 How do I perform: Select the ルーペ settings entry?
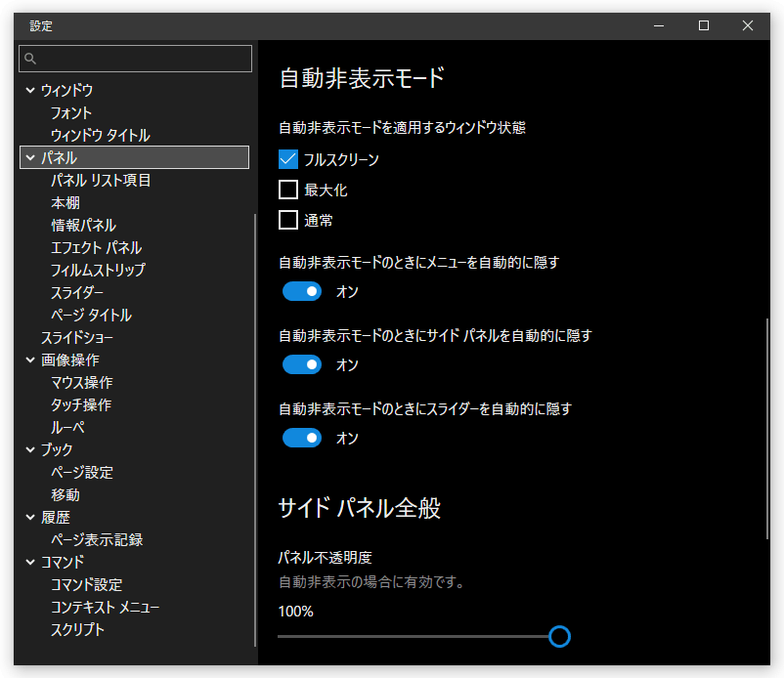67,428
